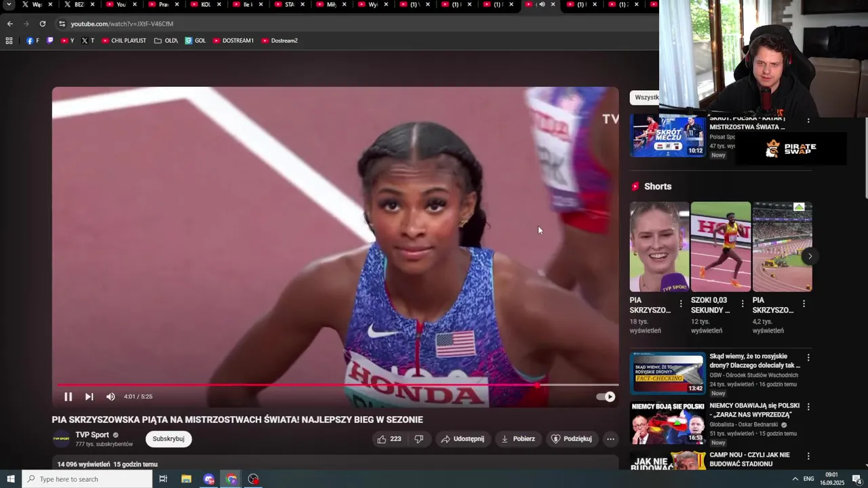Click the Podziękuj thanks button
868x488 pixels.
click(572, 439)
